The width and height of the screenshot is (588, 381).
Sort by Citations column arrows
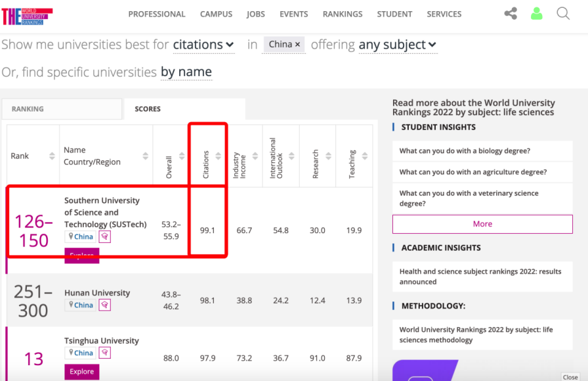[x=218, y=156]
